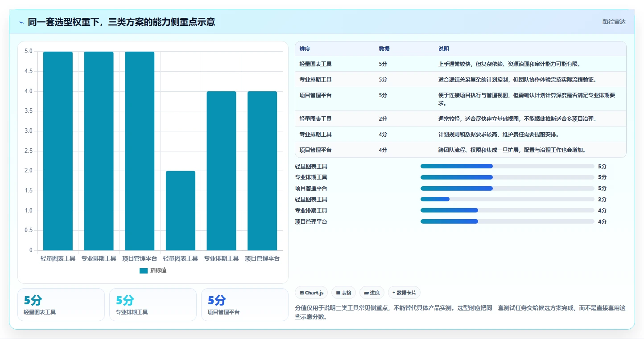Click the footer note starting 分值仅用于说明
Screen dimensions: 644x339
click(460, 312)
